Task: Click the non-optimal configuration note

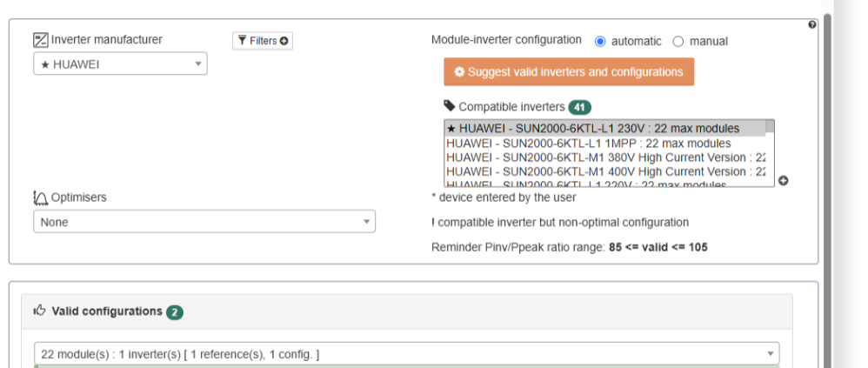Action: coord(559,223)
